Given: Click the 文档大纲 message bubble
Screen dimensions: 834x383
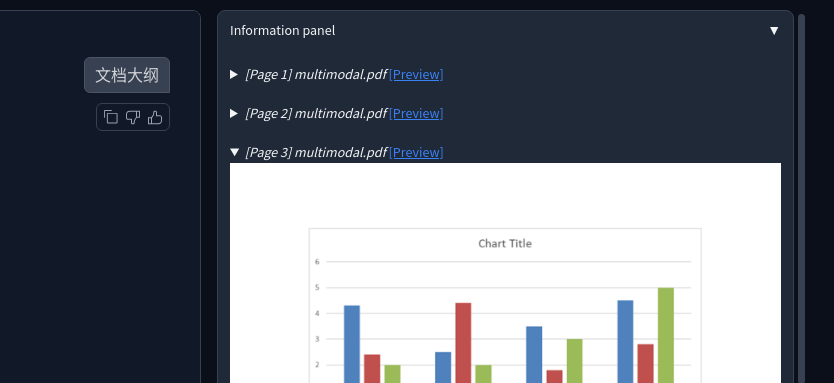Looking at the screenshot, I should click(127, 75).
